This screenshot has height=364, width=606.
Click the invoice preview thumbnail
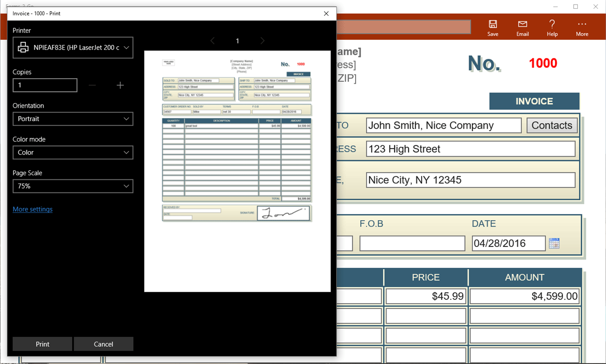click(237, 171)
